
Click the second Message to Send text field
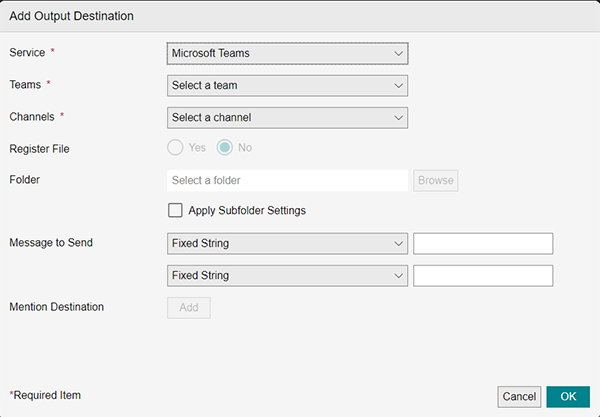pos(483,275)
